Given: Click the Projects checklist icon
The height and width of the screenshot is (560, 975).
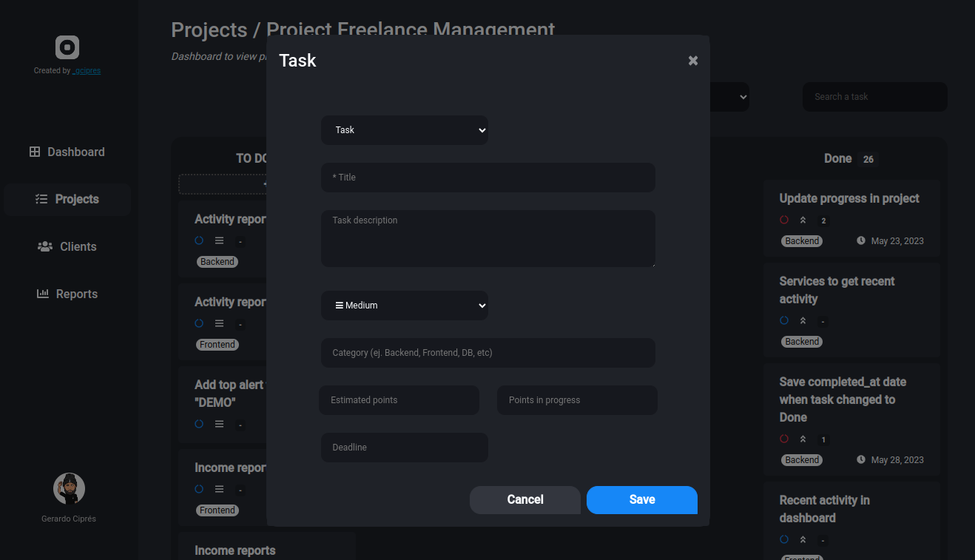Looking at the screenshot, I should click(x=41, y=199).
